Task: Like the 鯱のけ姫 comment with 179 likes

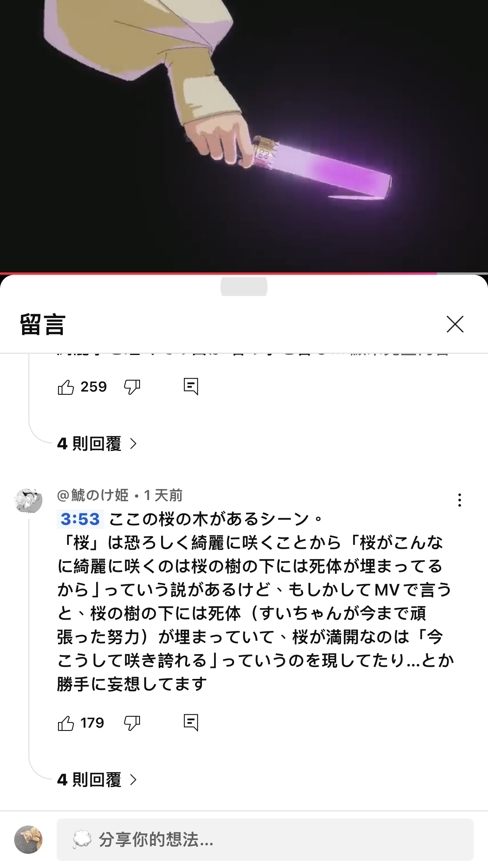Action: click(66, 723)
